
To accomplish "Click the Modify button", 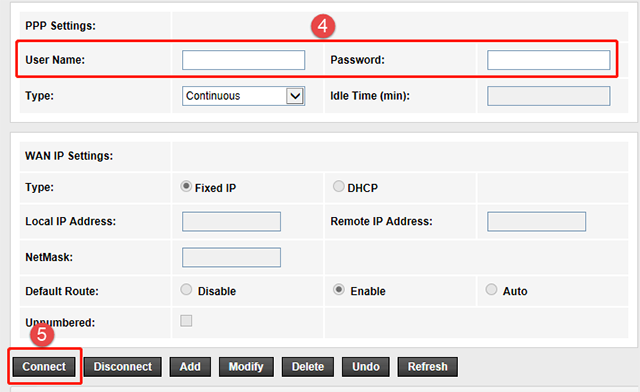I will tap(246, 367).
